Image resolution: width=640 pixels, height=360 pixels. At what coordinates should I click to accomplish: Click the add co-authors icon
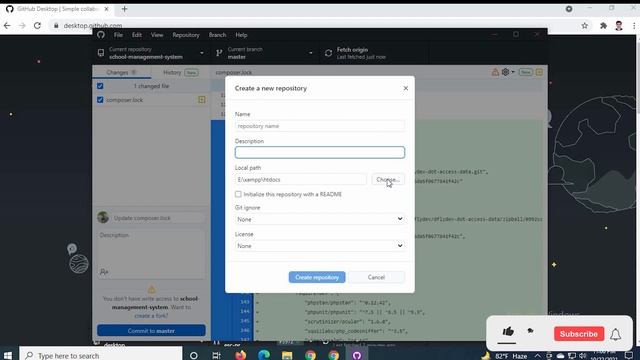pos(104,272)
